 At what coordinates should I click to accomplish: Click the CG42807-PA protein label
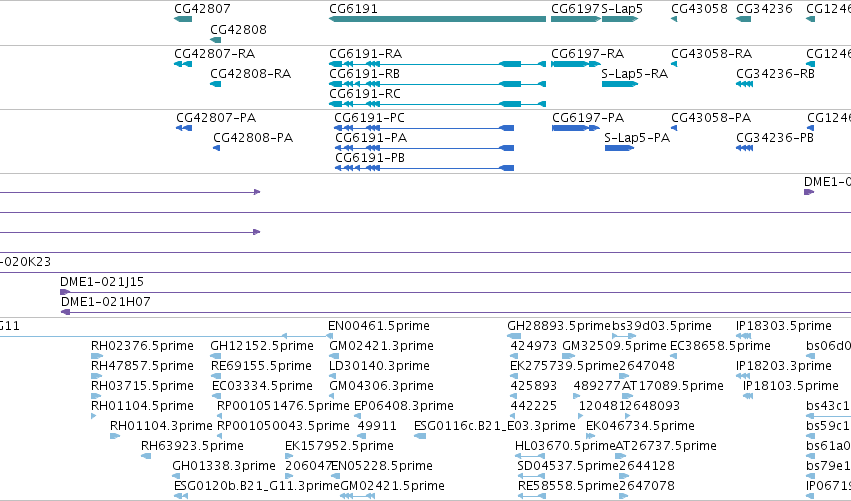tap(216, 118)
